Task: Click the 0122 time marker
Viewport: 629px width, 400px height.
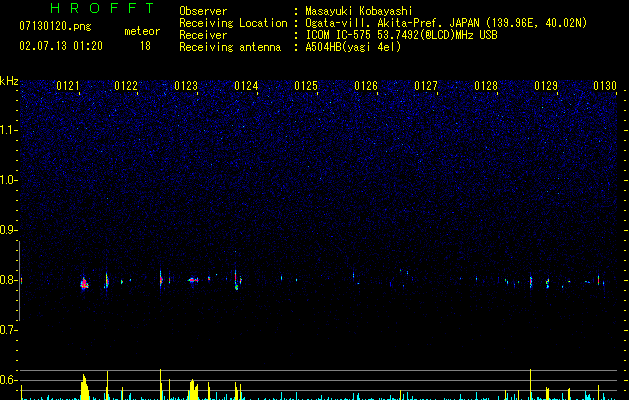Action: coord(126,86)
